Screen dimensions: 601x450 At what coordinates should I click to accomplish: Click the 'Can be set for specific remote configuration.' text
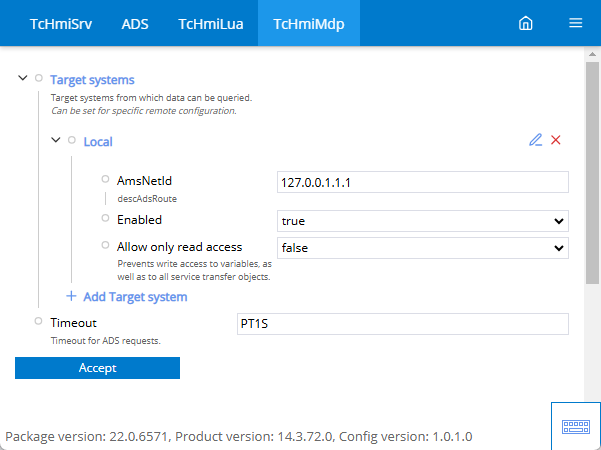coord(144,111)
